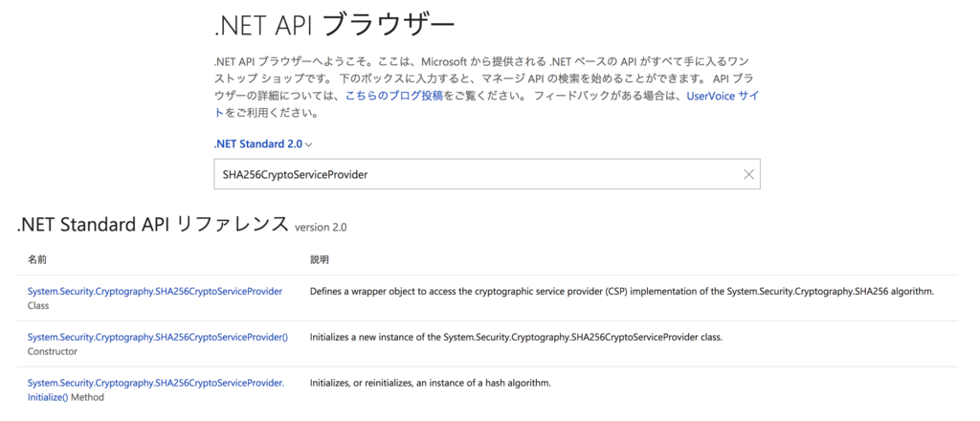Click the 'Method' type label
Screen dimensions: 980x421
[87, 397]
